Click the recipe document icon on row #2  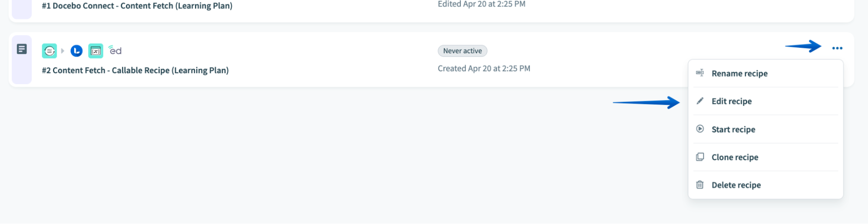tap(22, 49)
